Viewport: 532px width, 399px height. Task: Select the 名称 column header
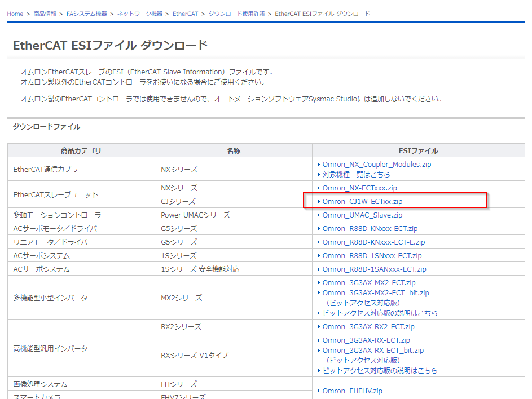tap(234, 151)
